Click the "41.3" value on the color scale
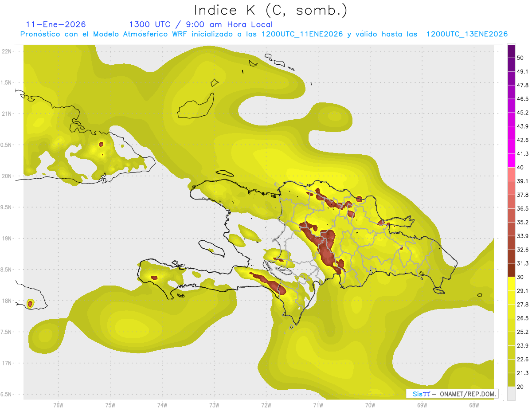Viewport: 532px width, 411px height. [523, 154]
